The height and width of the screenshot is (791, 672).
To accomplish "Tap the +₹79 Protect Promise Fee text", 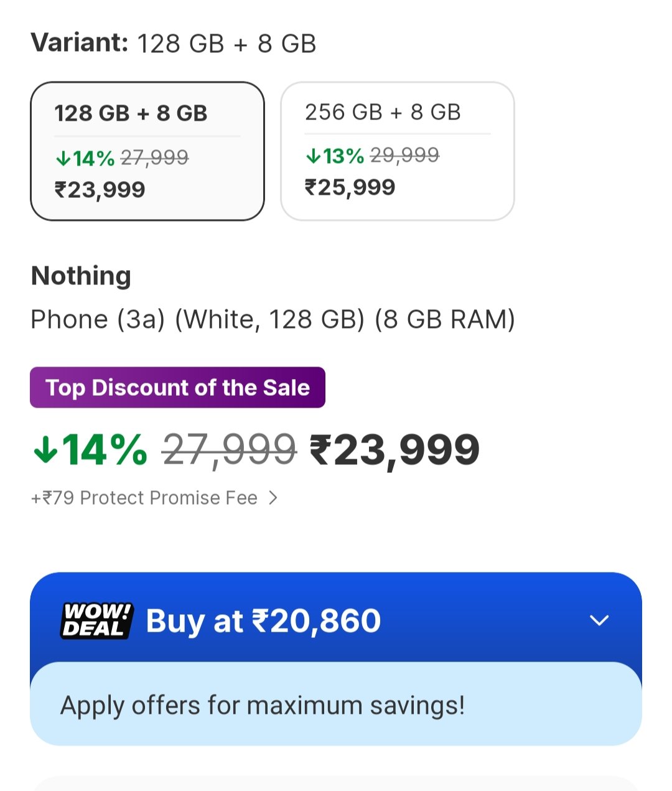I will pos(144,498).
